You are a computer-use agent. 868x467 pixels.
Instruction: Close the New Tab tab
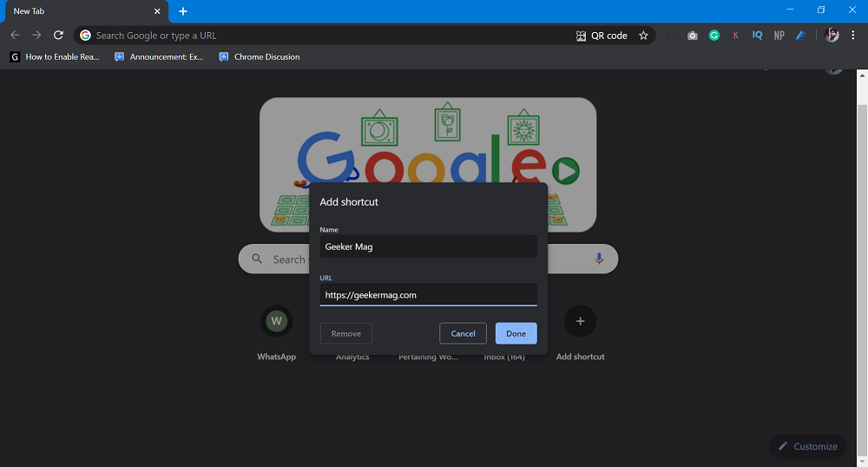(x=157, y=11)
